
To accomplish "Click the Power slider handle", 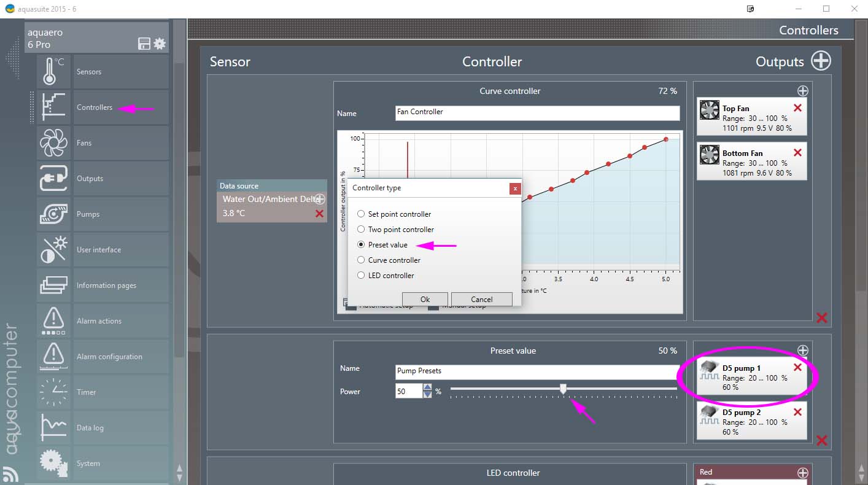I will 563,389.
